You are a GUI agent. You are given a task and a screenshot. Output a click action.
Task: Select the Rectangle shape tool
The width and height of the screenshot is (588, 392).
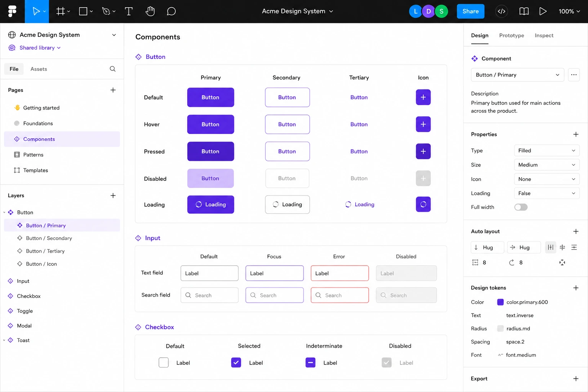coord(83,11)
